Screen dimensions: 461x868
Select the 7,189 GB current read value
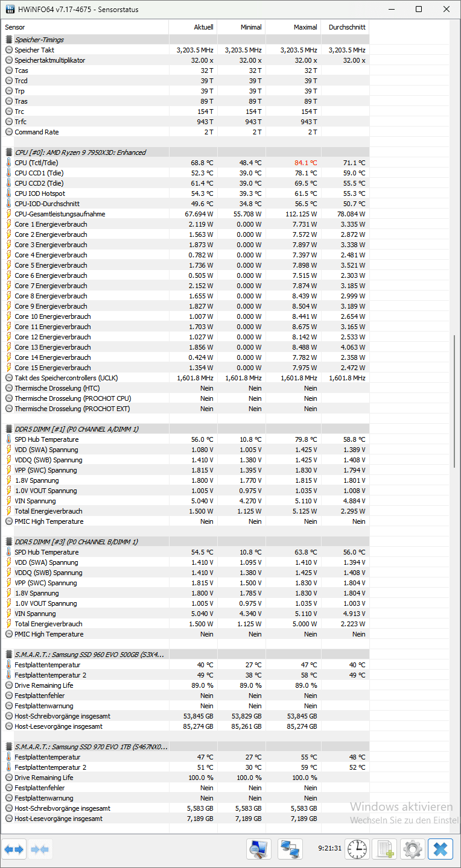tap(200, 819)
